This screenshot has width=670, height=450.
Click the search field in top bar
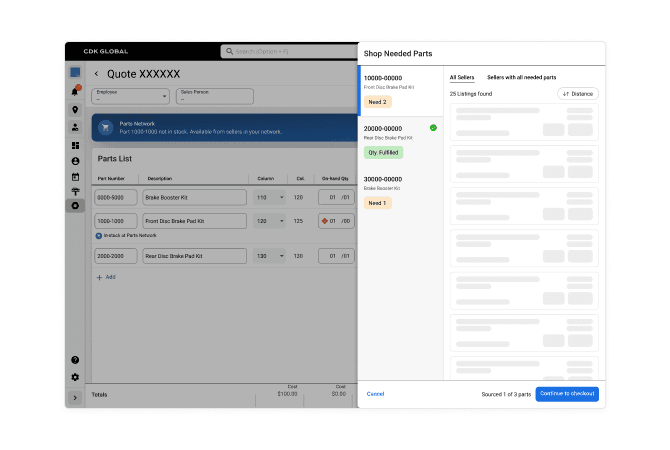(290, 51)
